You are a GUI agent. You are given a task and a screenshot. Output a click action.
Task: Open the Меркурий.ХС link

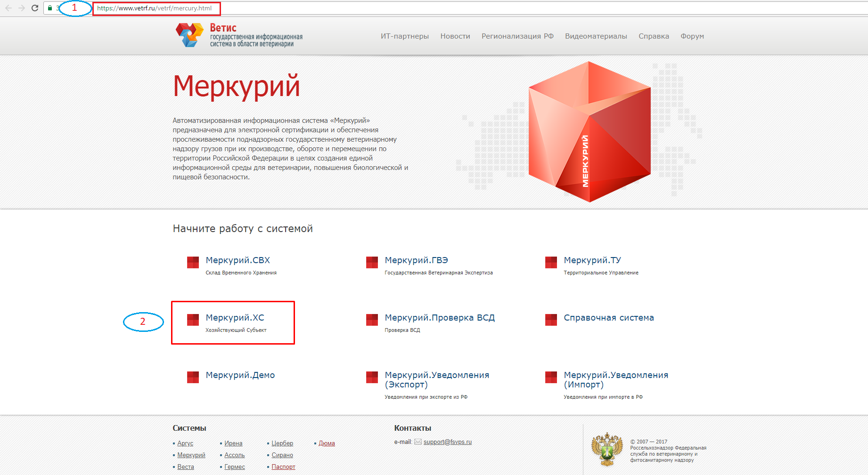pos(235,318)
